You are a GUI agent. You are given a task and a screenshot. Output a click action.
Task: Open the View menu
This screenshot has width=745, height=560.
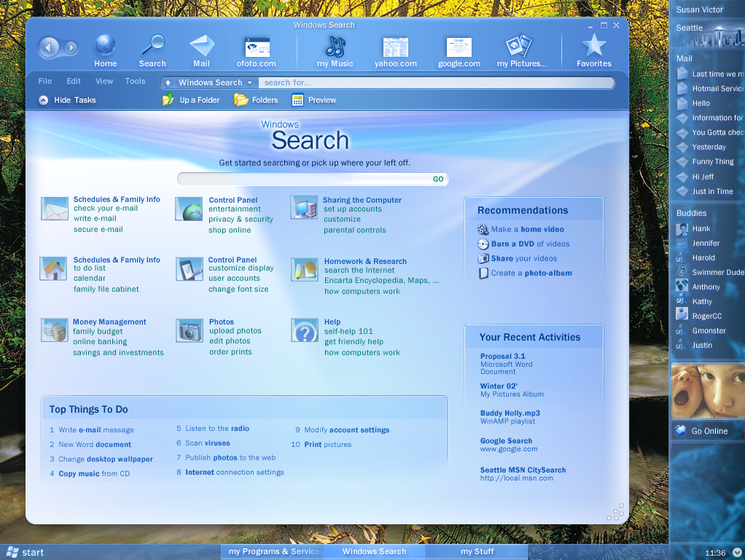(104, 81)
